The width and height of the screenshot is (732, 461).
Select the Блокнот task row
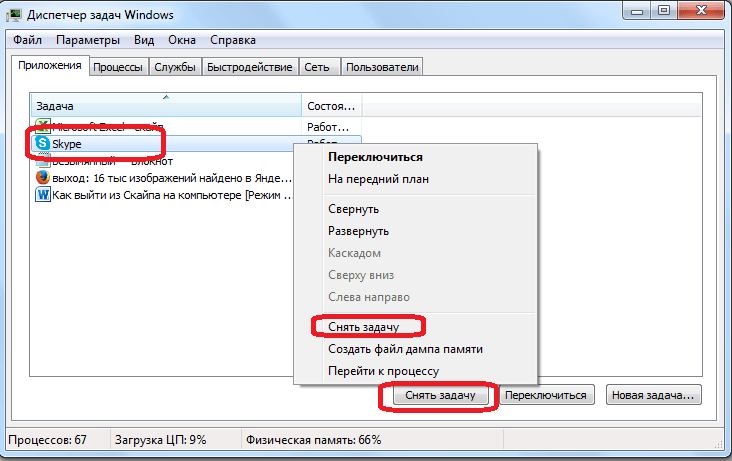163,161
